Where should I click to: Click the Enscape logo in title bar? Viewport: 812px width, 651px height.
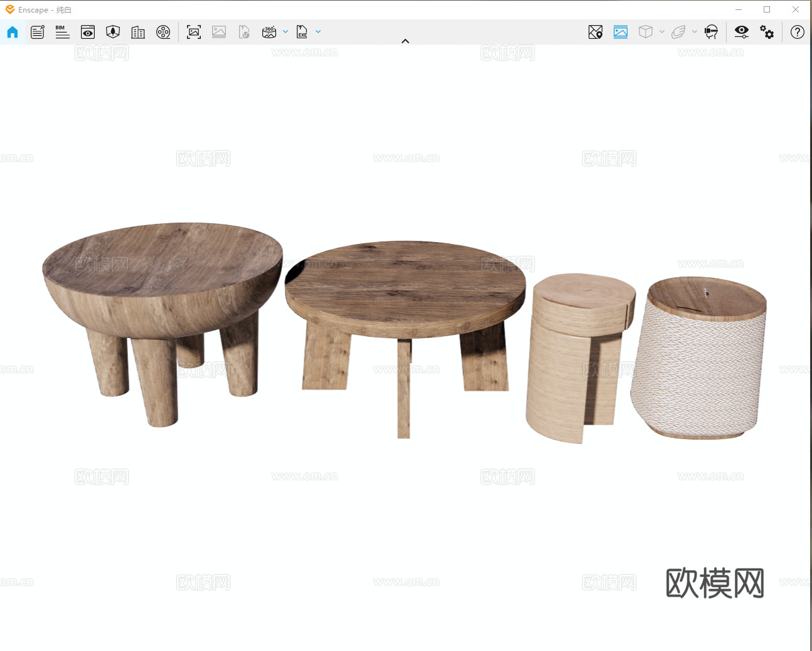coord(10,9)
